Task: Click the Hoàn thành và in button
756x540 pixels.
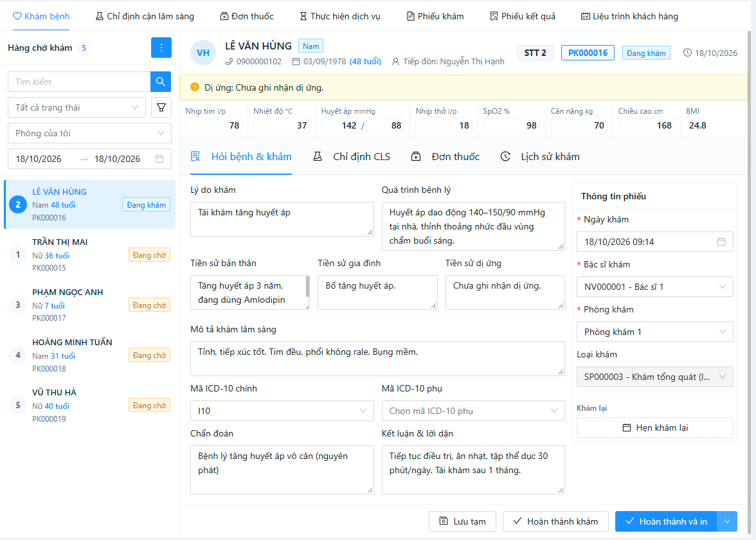Action: click(666, 521)
